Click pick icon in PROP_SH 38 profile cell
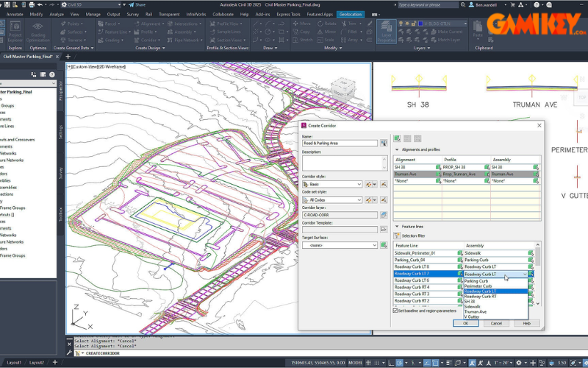The width and height of the screenshot is (588, 368). [x=487, y=167]
